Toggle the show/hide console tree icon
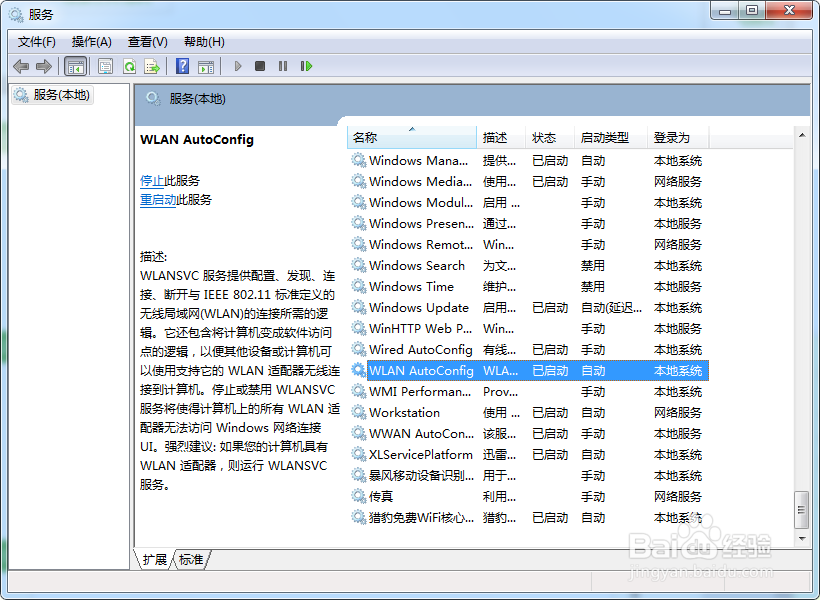Image resolution: width=820 pixels, height=600 pixels. tap(75, 66)
